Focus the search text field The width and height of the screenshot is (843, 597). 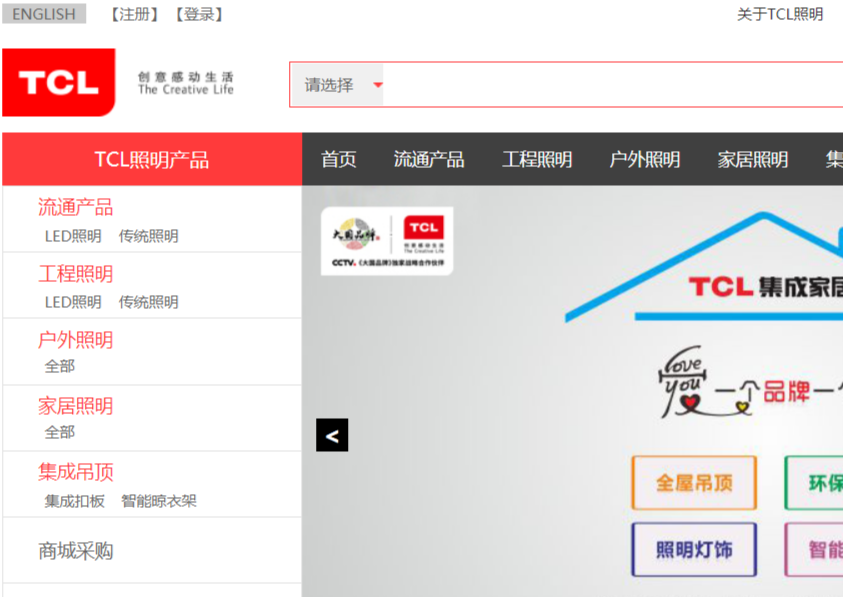tap(613, 85)
